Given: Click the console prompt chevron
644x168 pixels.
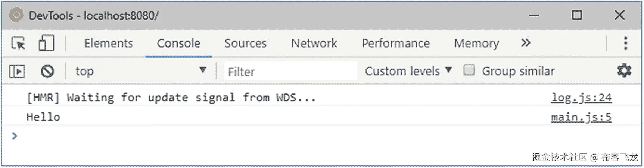Looking at the screenshot, I should [x=15, y=136].
